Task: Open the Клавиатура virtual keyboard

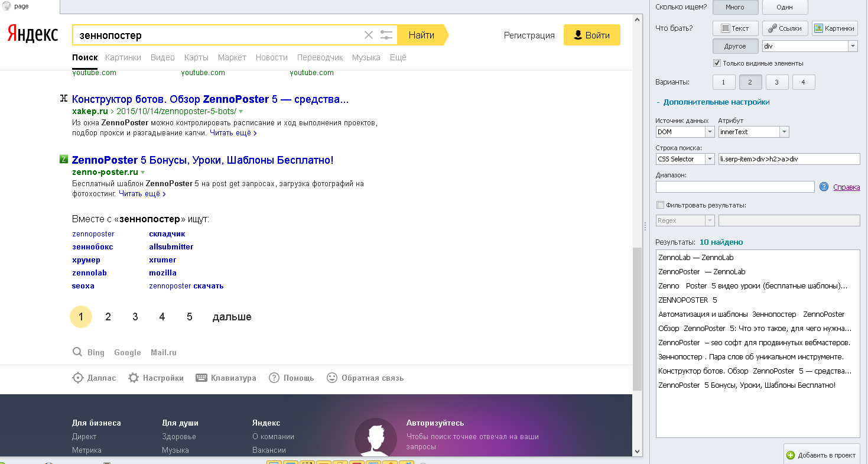Action: tap(226, 378)
